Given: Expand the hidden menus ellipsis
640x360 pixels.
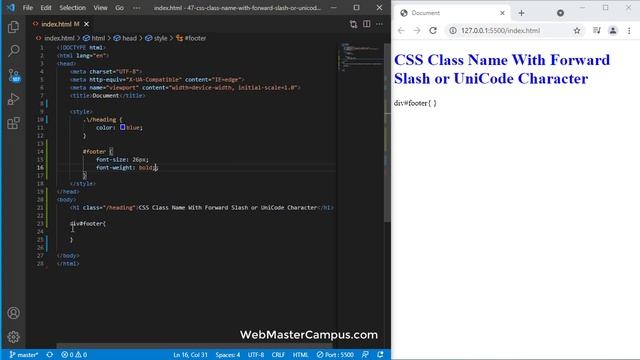Looking at the screenshot, I should click(137, 8).
